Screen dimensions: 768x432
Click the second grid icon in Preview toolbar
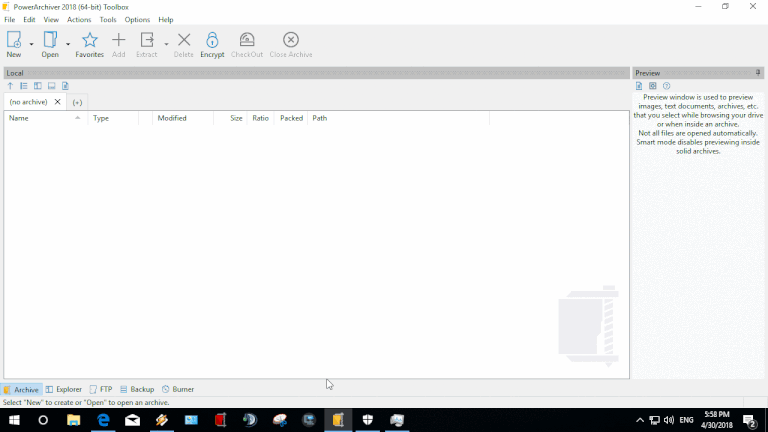[x=652, y=86]
